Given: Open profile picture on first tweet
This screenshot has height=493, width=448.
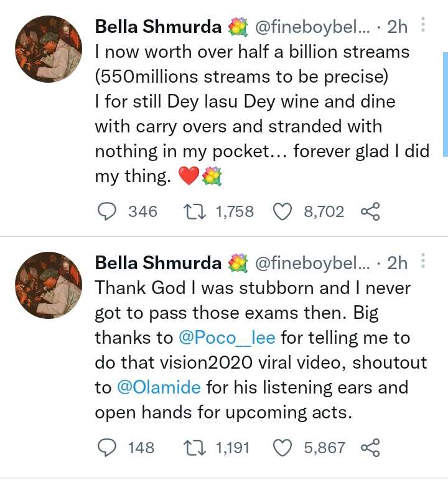Looking at the screenshot, I should (x=48, y=49).
